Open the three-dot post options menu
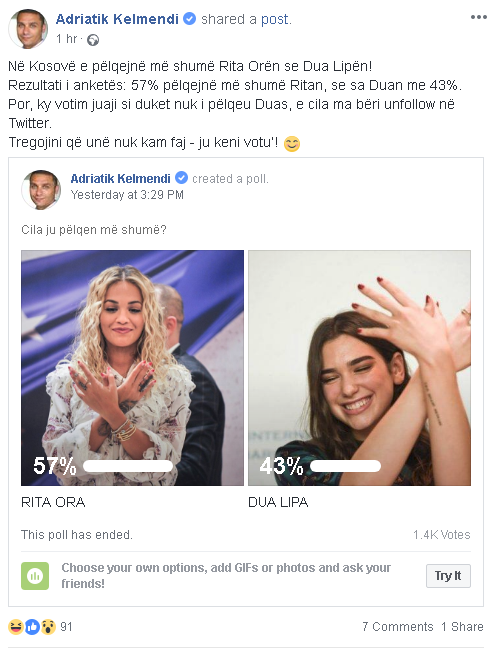The image size is (496, 649). [478, 17]
